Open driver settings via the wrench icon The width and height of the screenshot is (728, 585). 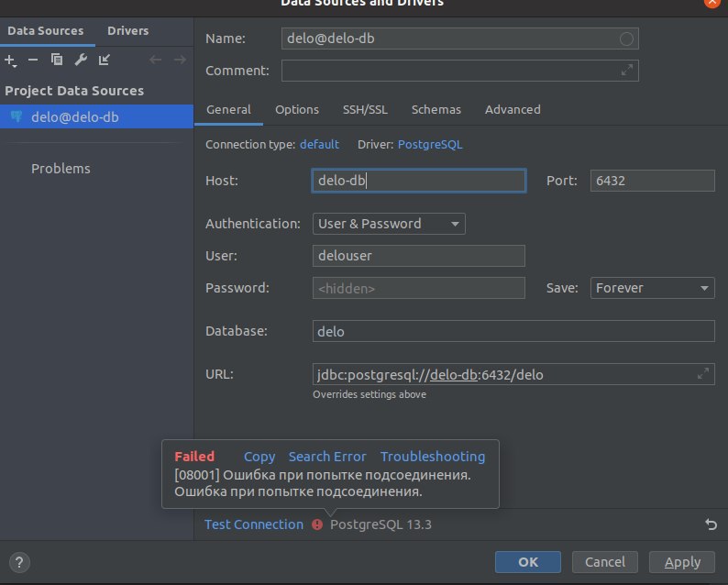81,60
